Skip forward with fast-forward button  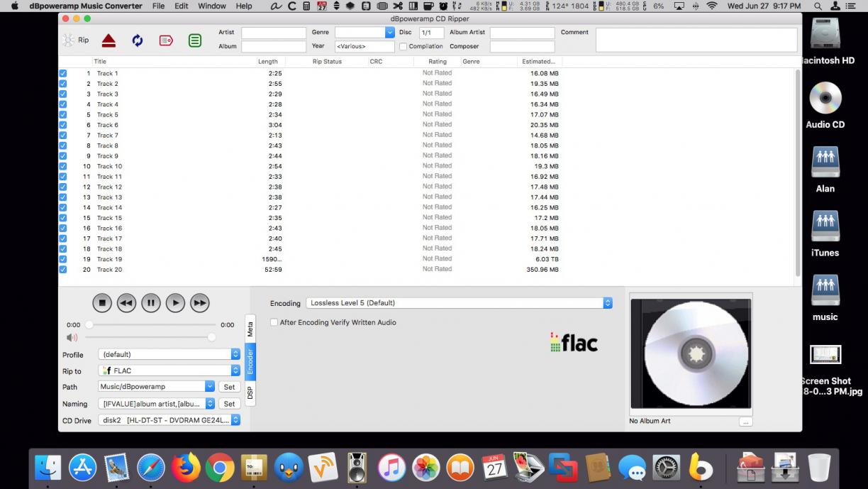[x=200, y=303]
